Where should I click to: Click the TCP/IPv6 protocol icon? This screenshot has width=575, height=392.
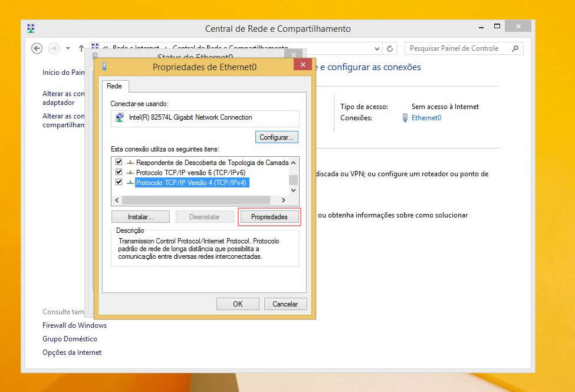[x=130, y=173]
